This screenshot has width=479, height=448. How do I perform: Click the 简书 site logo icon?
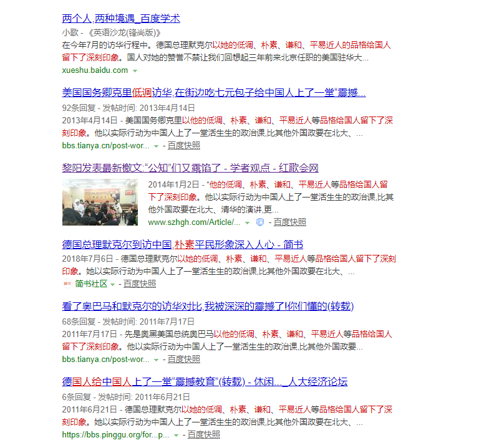(x=67, y=284)
